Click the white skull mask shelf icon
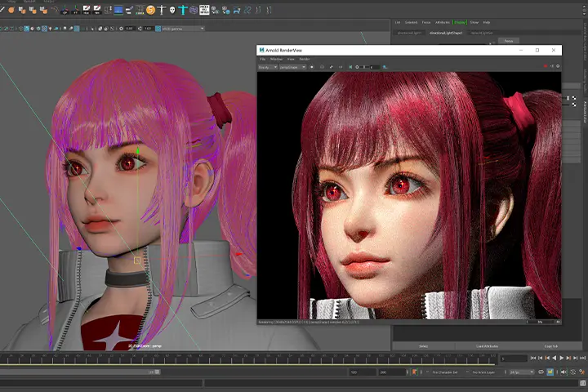Viewport: 588px width, 392px height. tap(172, 10)
